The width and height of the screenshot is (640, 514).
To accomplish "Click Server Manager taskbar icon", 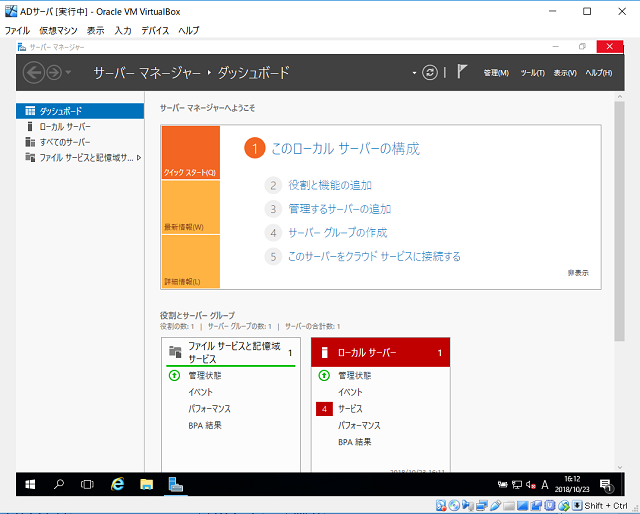I will pyautogui.click(x=176, y=485).
